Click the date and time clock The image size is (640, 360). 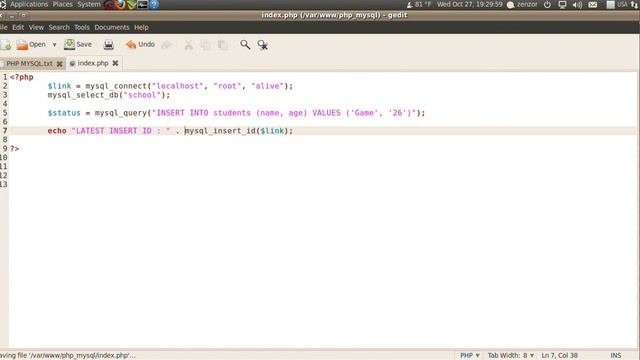pos(469,4)
